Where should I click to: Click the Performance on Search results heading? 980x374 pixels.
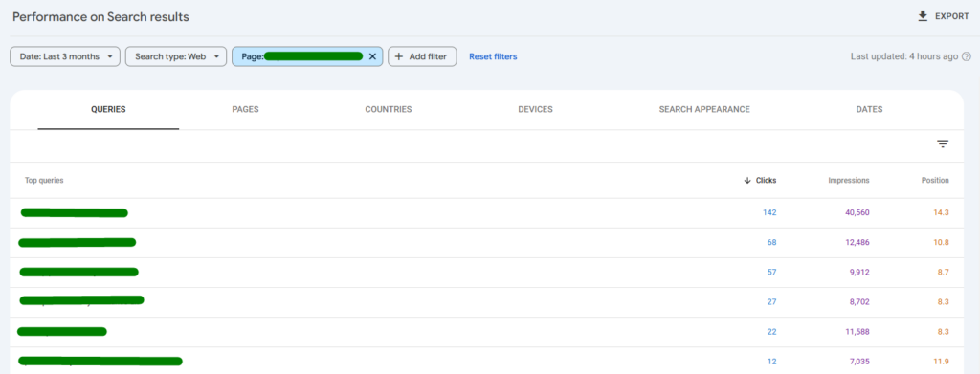coord(100,17)
